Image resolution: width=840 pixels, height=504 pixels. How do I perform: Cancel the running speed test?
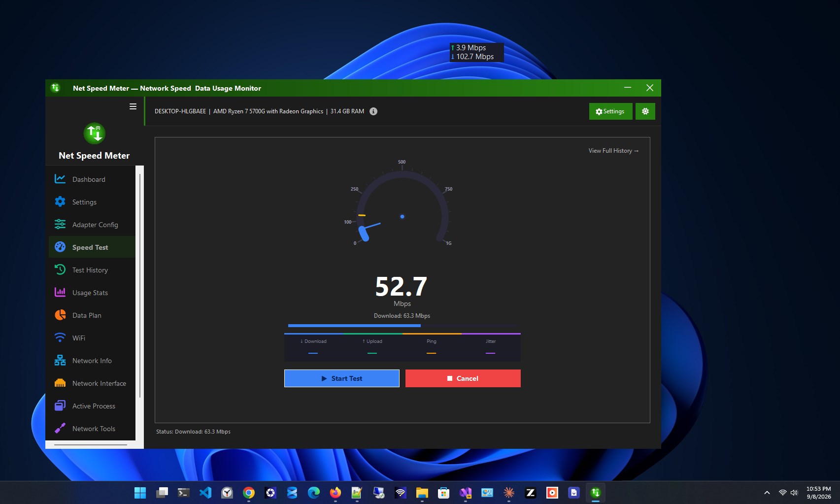tap(463, 378)
